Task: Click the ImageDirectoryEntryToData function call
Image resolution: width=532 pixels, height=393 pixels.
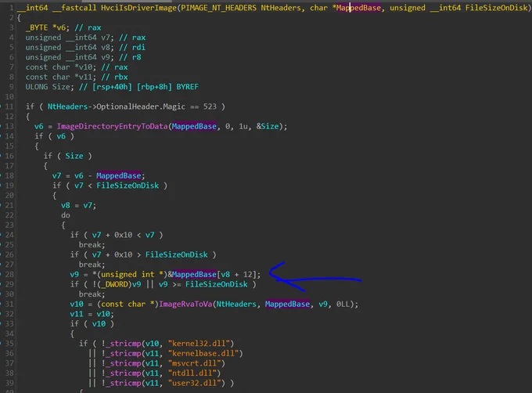Action: (x=112, y=126)
